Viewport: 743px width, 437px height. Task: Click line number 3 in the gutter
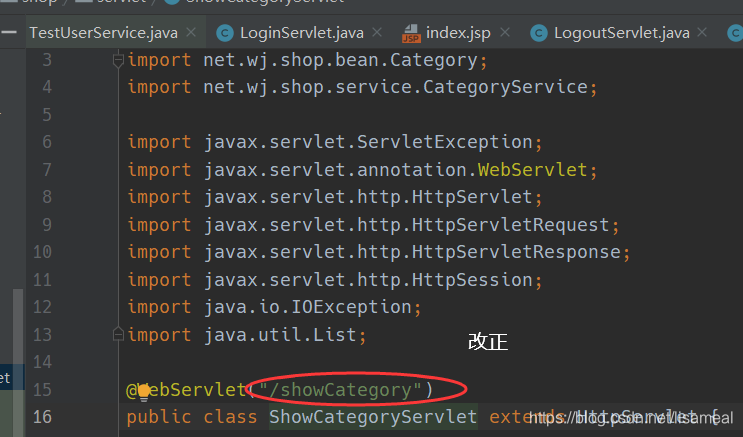point(47,60)
